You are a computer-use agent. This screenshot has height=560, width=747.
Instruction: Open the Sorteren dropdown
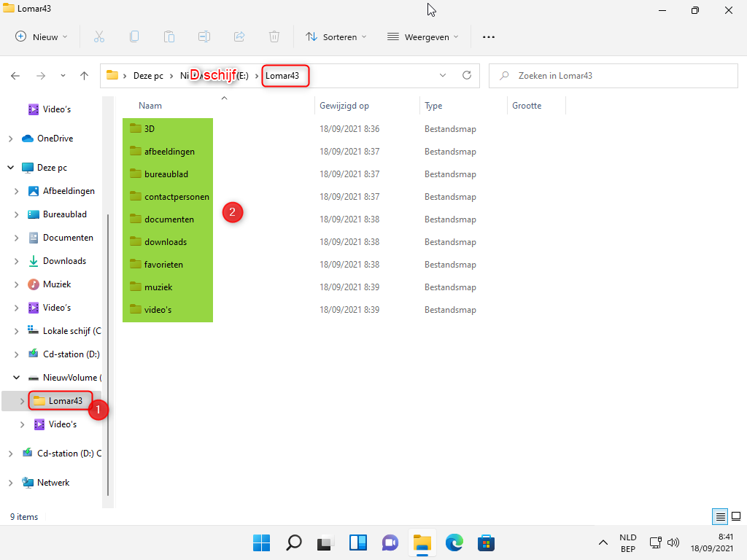pos(336,36)
